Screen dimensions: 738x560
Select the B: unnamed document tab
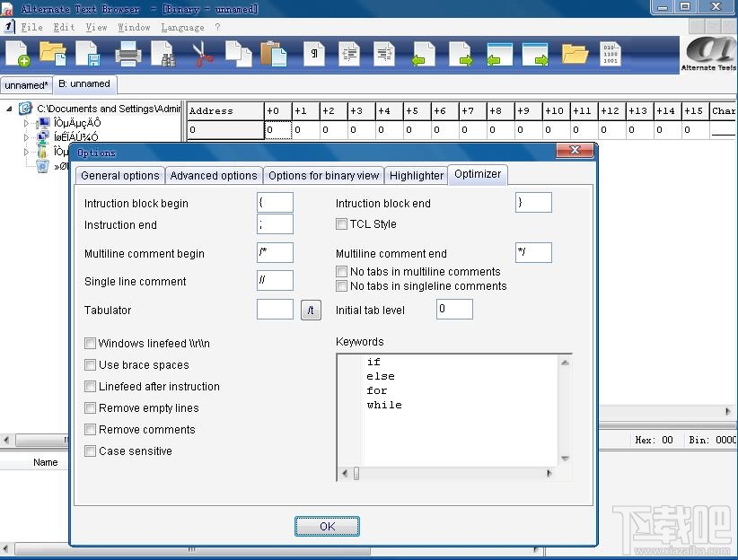point(84,83)
